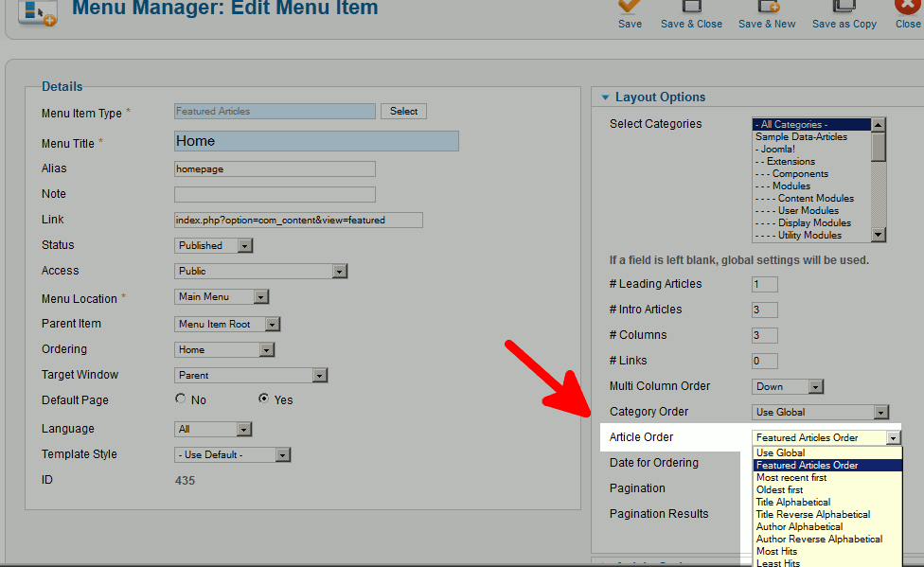Select Most Hits from the order list
This screenshot has width=924, height=567.
777,551
